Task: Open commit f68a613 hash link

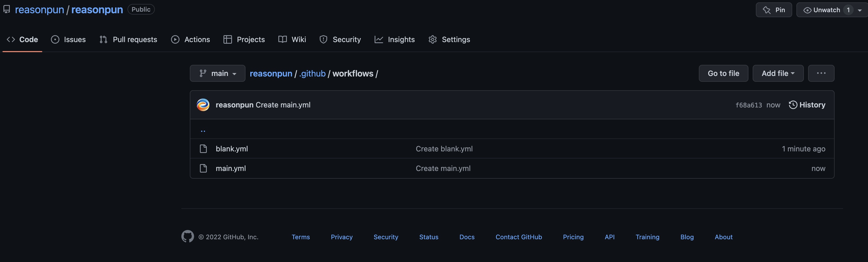Action: click(x=748, y=105)
